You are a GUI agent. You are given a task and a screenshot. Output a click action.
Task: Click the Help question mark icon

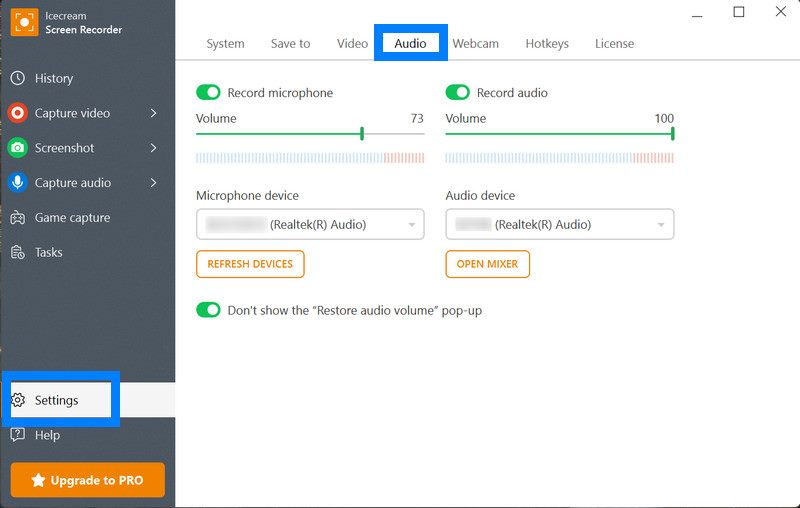coord(17,435)
